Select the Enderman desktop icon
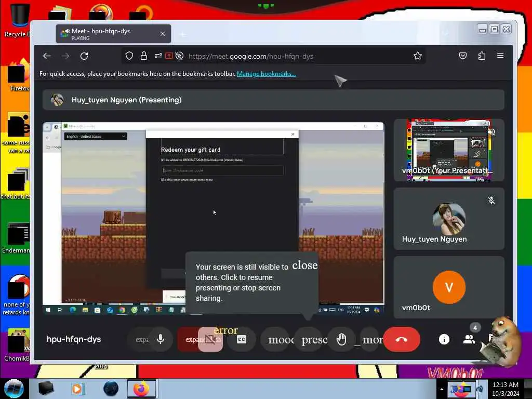 [16, 238]
